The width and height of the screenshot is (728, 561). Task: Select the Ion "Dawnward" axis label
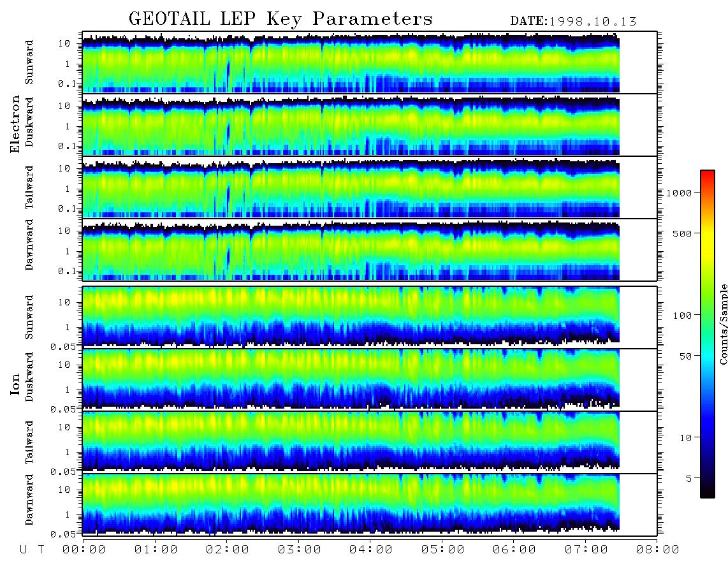click(29, 500)
